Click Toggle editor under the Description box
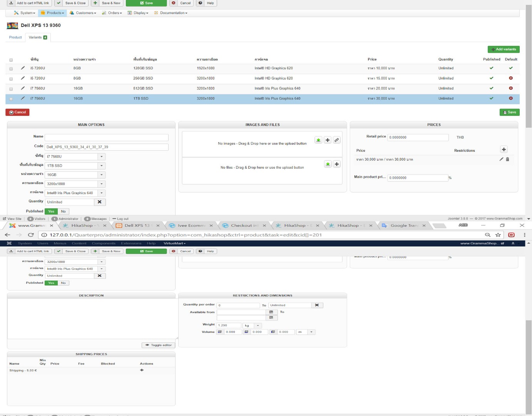Viewport: 532px width, 416px height. tap(158, 345)
